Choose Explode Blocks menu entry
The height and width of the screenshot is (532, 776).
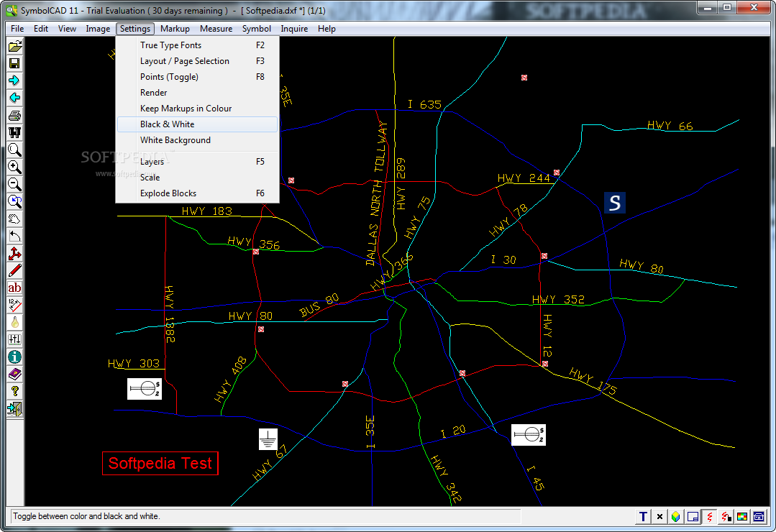click(x=198, y=193)
